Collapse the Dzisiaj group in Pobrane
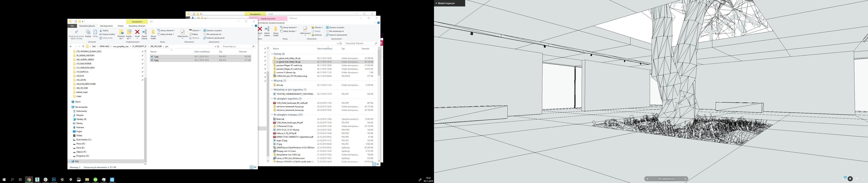Image resolution: width=868 pixels, height=183 pixels. tap(272, 54)
